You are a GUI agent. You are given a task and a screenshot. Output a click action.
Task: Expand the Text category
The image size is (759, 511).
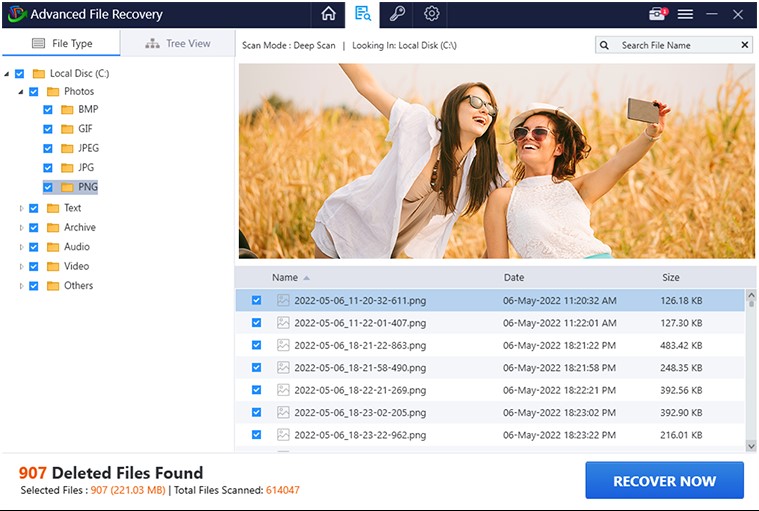pos(22,208)
